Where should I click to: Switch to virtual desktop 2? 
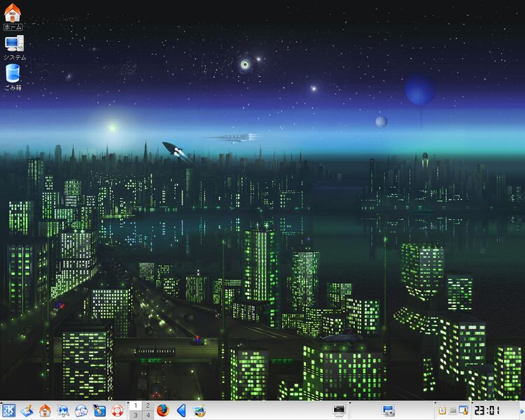point(148,406)
